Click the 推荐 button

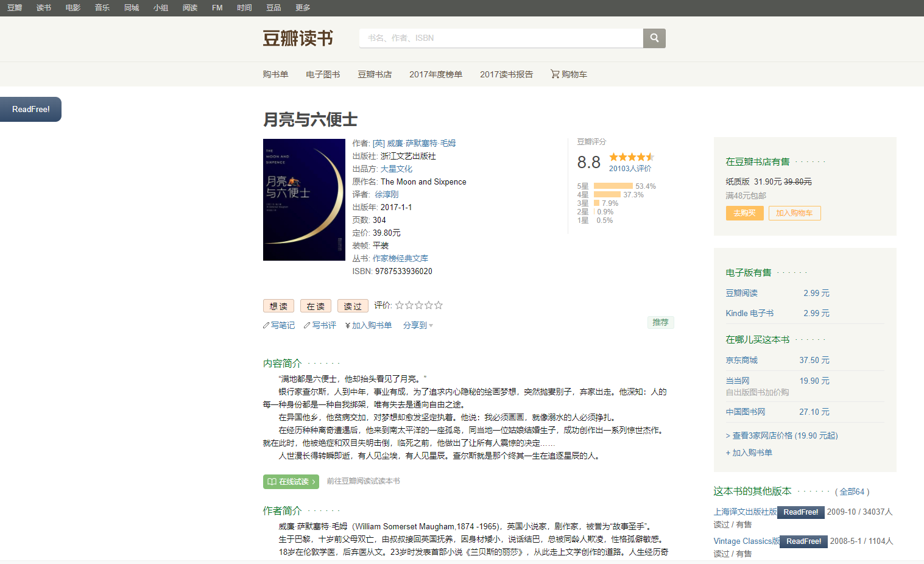[x=660, y=322]
